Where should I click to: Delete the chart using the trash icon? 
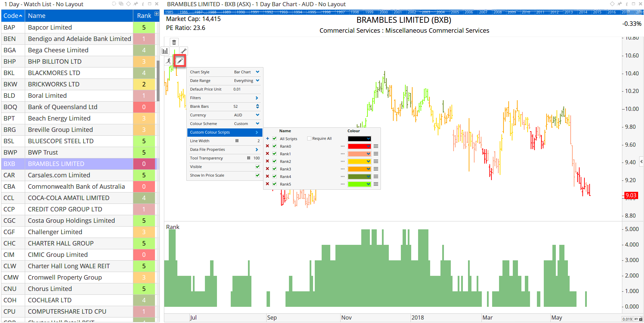tap(174, 42)
